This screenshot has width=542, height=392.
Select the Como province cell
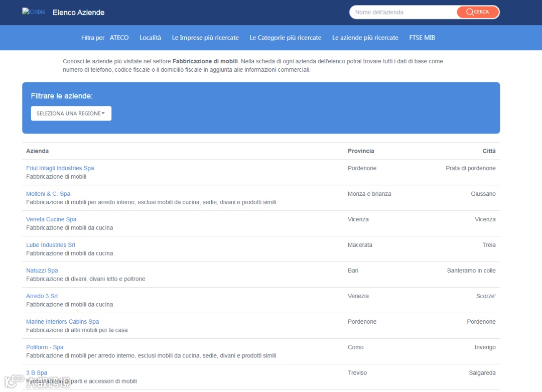(x=356, y=347)
